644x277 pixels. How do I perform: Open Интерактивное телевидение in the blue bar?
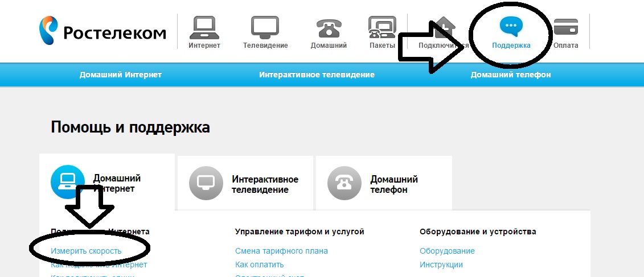coord(317,75)
